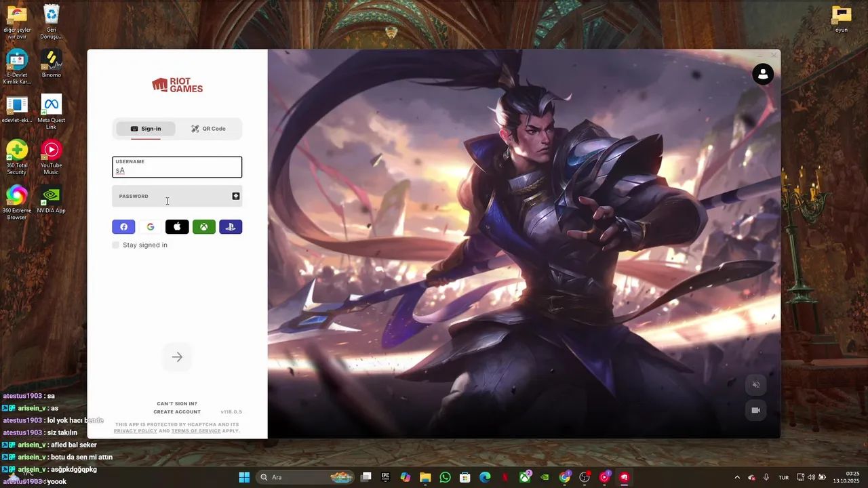Toggle background animation with camera icon
Image resolution: width=868 pixels, height=488 pixels.
tap(755, 410)
